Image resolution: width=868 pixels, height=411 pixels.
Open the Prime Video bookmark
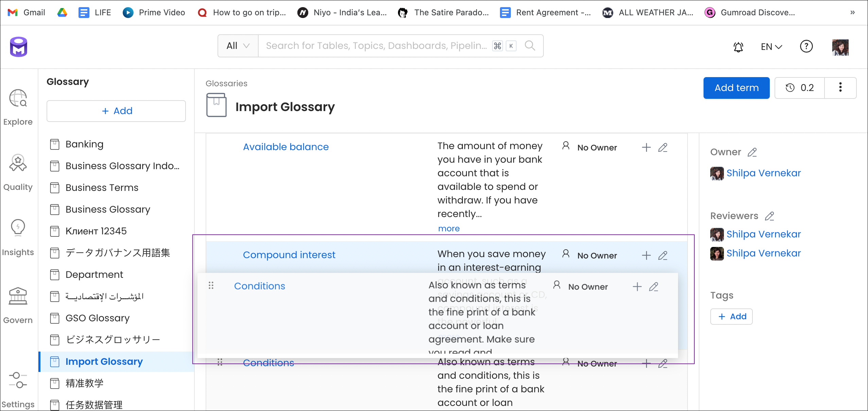pyautogui.click(x=154, y=13)
